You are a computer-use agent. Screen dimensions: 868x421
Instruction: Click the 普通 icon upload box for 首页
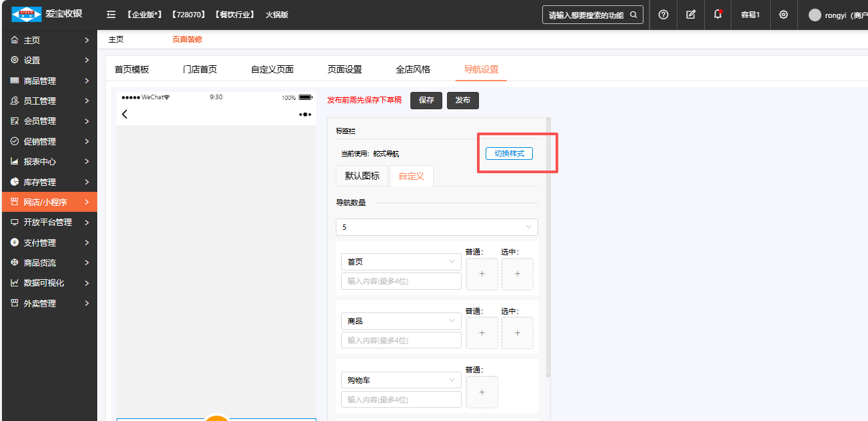pos(482,274)
